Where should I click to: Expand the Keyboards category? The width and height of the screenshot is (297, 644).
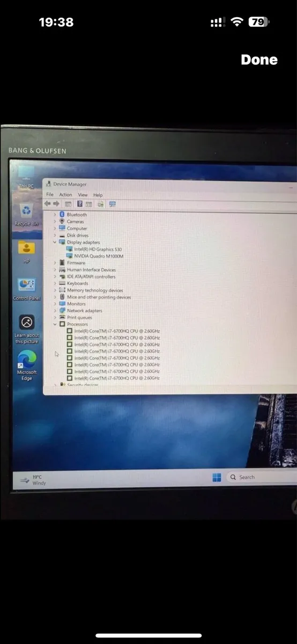(x=55, y=283)
